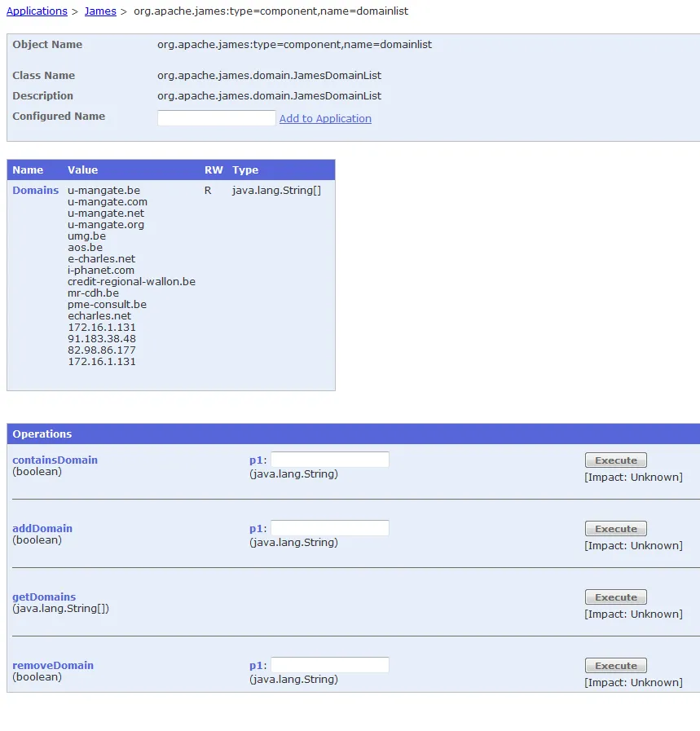Click the addDomain operation name
This screenshot has width=700, height=731.
(42, 528)
